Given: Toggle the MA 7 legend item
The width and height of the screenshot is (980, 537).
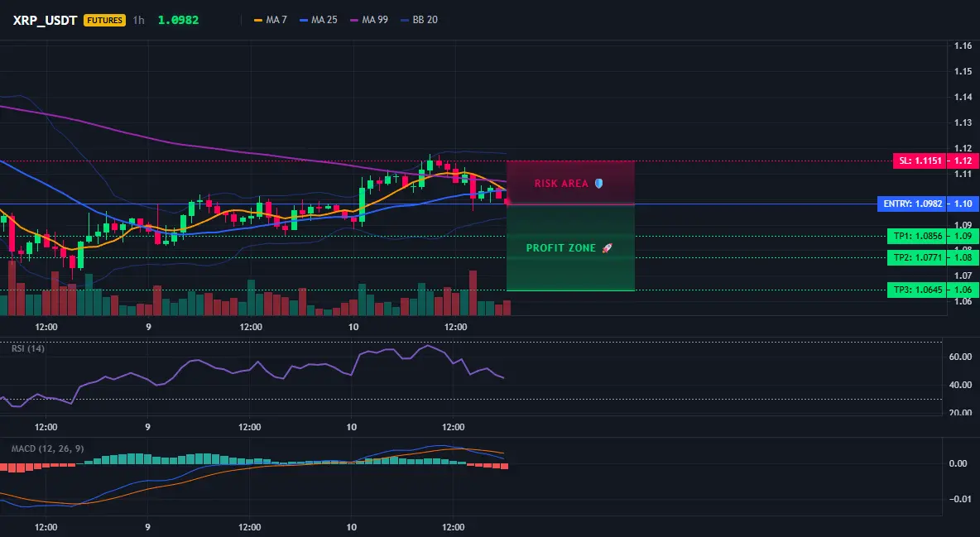Looking at the screenshot, I should coord(271,20).
